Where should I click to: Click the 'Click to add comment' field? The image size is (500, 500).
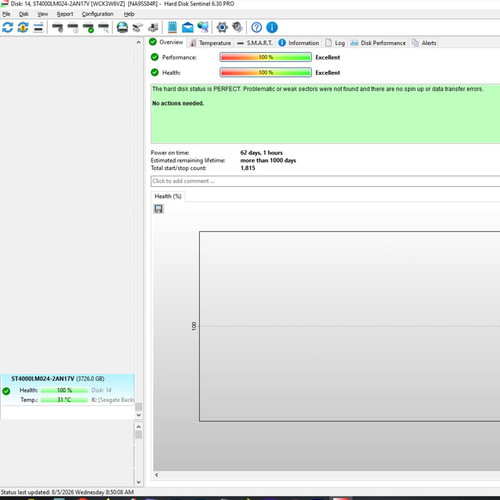(325, 181)
